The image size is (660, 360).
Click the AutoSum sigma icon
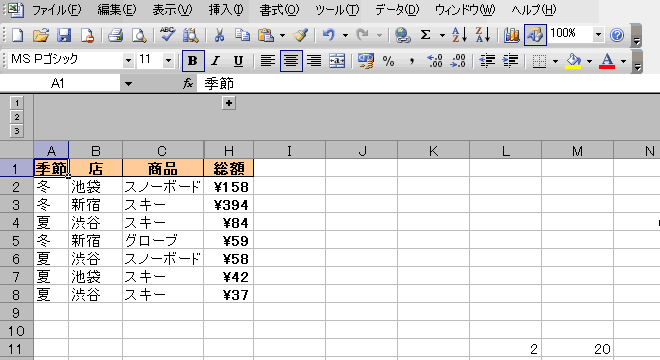click(426, 35)
